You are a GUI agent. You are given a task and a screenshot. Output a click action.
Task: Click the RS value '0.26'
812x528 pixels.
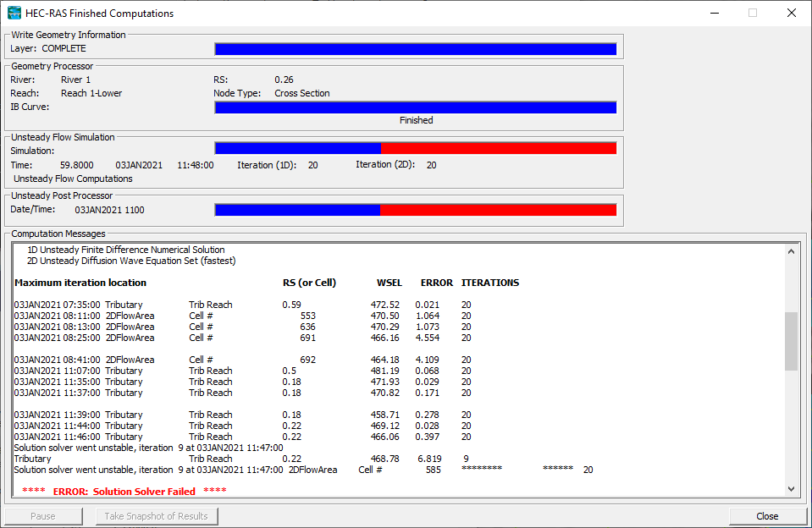(284, 80)
